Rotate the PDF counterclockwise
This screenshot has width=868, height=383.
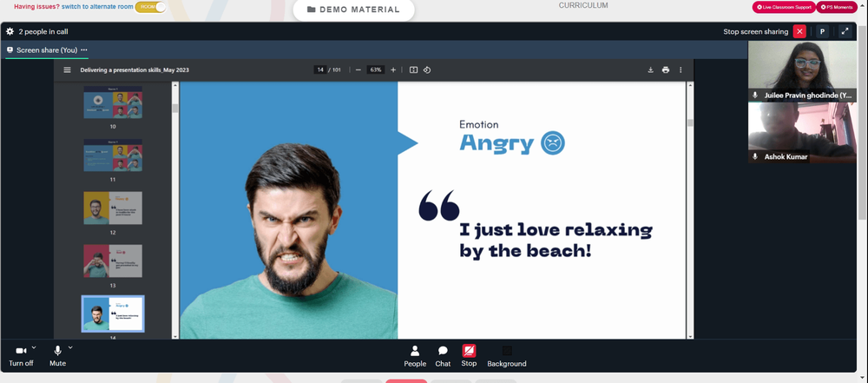pyautogui.click(x=427, y=69)
